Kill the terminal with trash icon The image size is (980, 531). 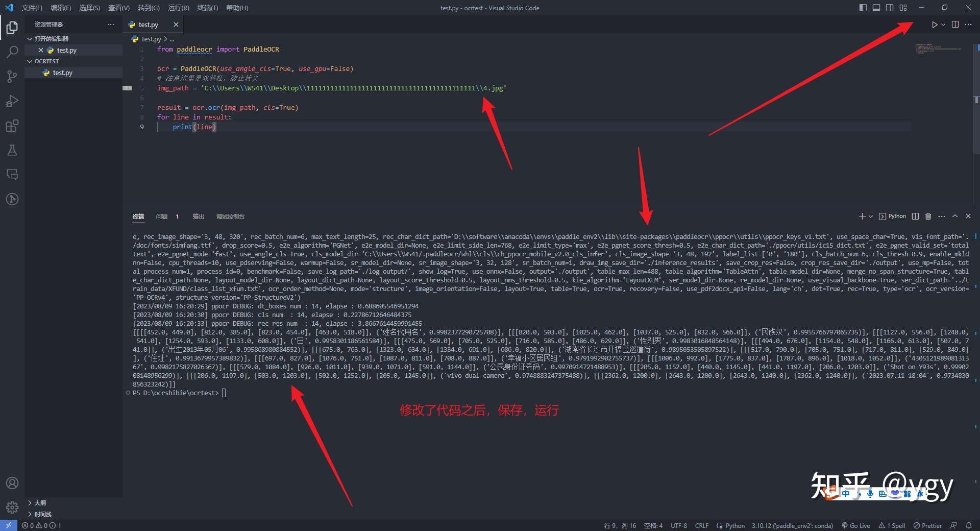click(928, 216)
